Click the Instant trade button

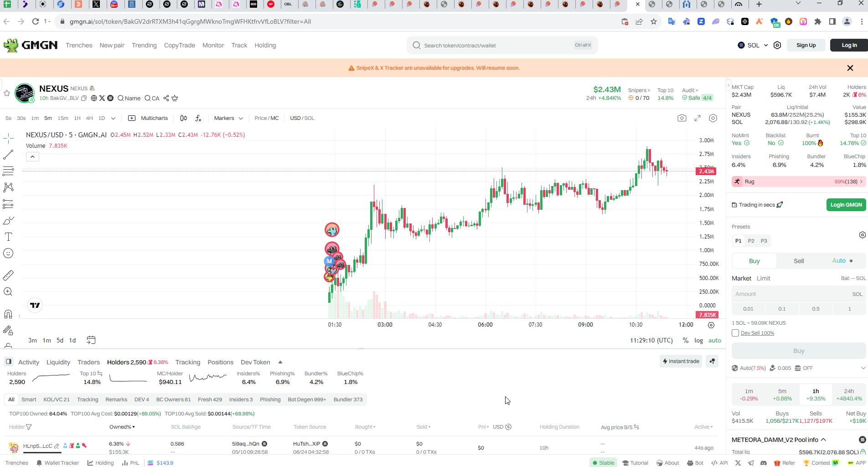681,361
